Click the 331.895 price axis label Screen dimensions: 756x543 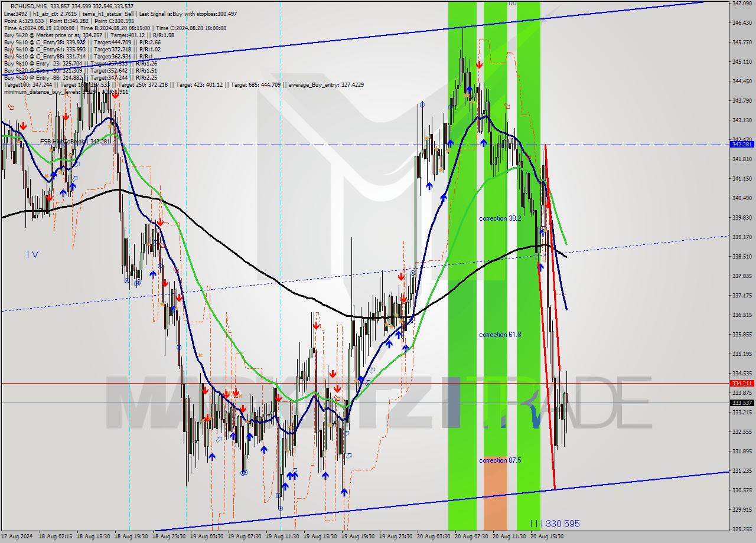pos(741,451)
